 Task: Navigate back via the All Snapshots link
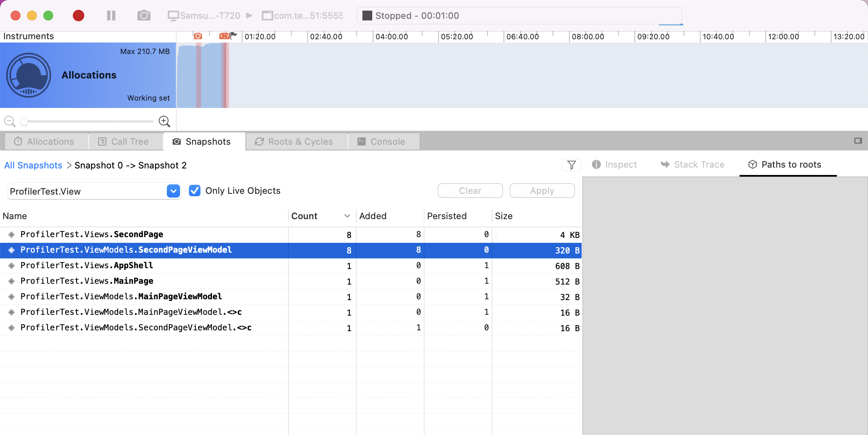pos(33,165)
